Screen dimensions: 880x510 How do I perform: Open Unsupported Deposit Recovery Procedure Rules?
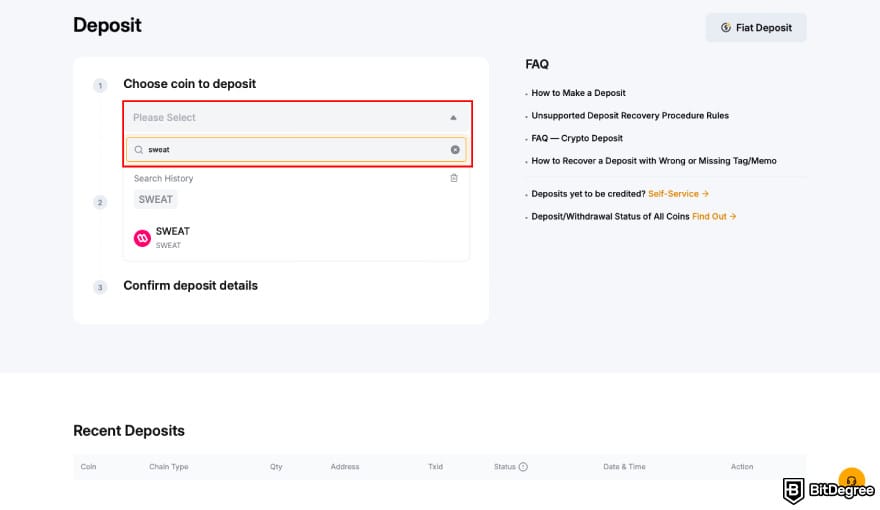630,116
